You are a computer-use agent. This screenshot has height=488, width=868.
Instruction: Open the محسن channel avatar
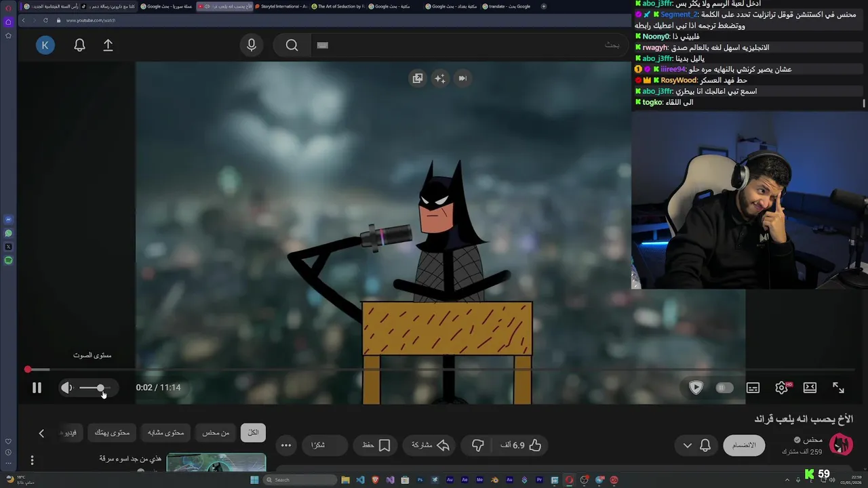[841, 445]
